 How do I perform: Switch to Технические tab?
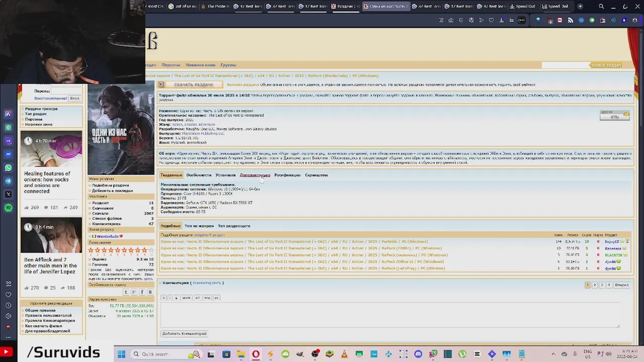(171, 175)
